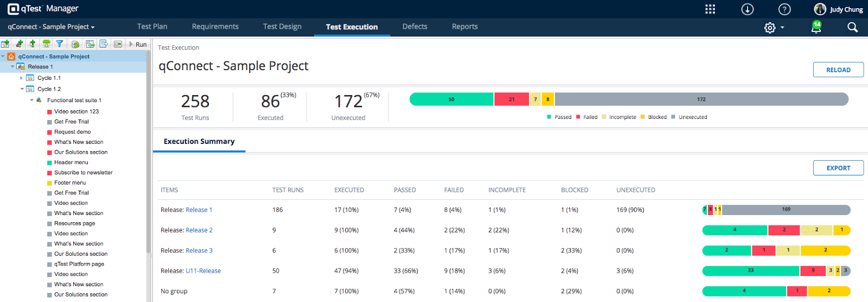This screenshot has height=302, width=868.
Task: Collapse the Functional test suite 1 node
Action: (31, 100)
